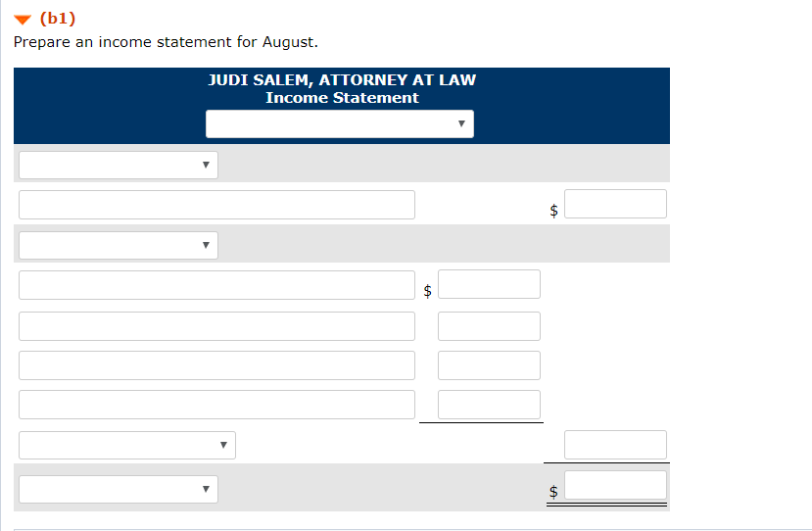Open the net income label dropdown
The width and height of the screenshot is (812, 531).
tap(119, 489)
